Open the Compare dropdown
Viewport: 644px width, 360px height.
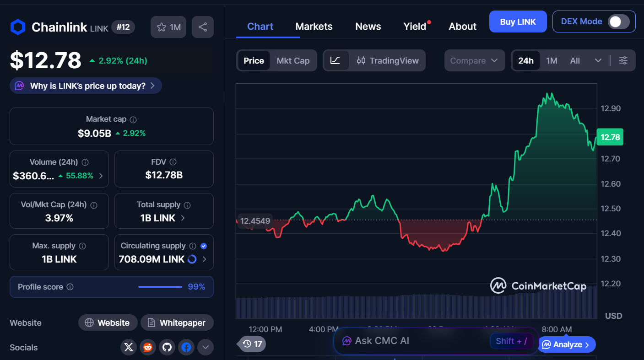(x=474, y=60)
